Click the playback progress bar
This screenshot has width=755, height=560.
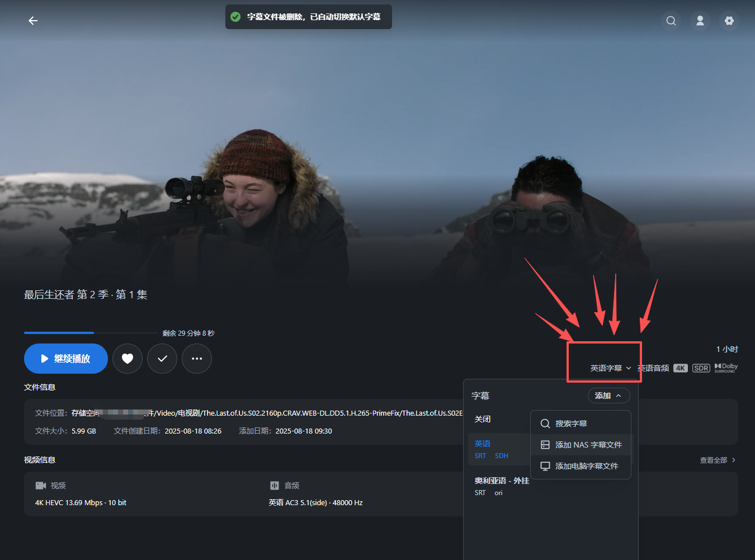(91, 333)
